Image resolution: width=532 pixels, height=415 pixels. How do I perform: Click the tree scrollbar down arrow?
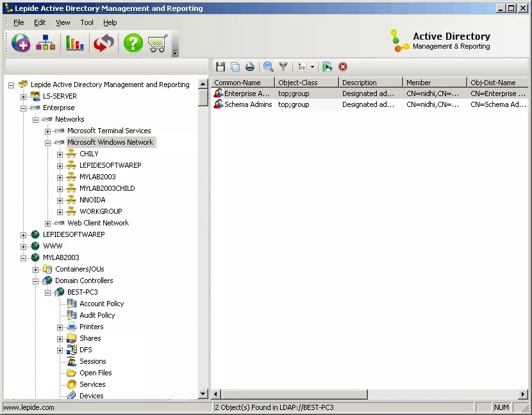tap(203, 394)
